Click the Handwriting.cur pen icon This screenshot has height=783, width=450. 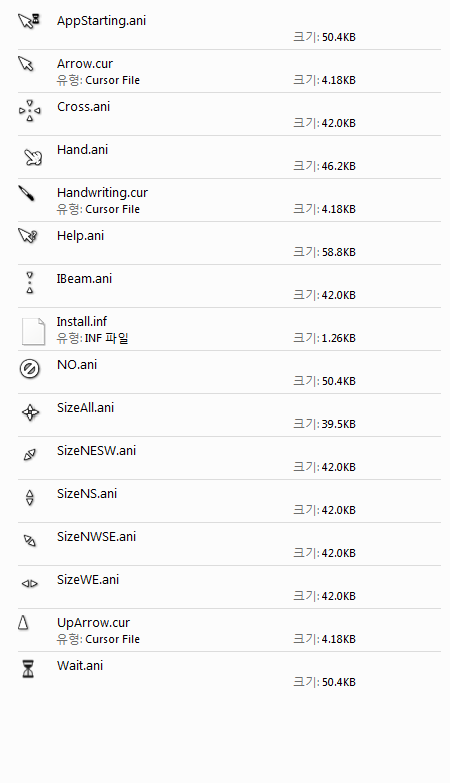[x=26, y=193]
